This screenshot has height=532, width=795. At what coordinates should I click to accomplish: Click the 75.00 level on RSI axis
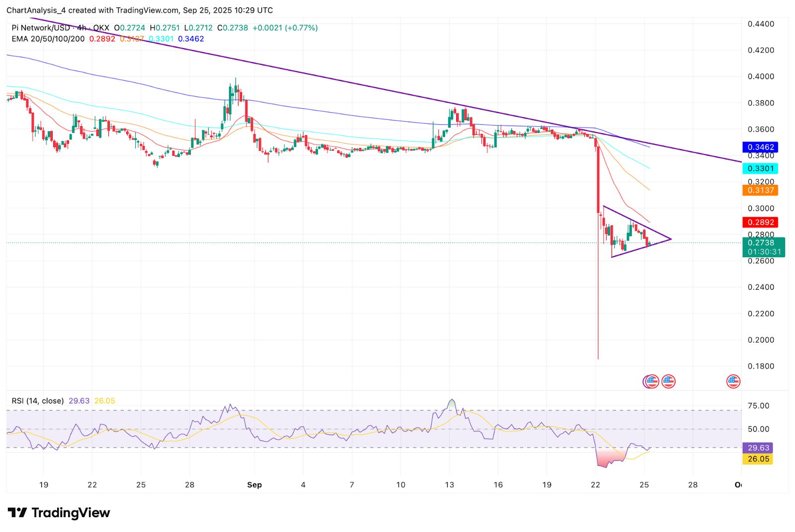click(758, 406)
